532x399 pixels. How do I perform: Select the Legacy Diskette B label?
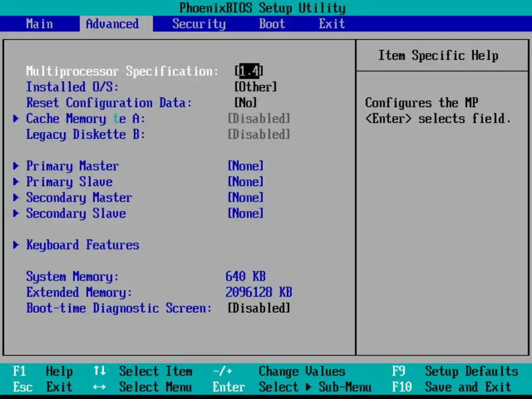click(x=86, y=135)
